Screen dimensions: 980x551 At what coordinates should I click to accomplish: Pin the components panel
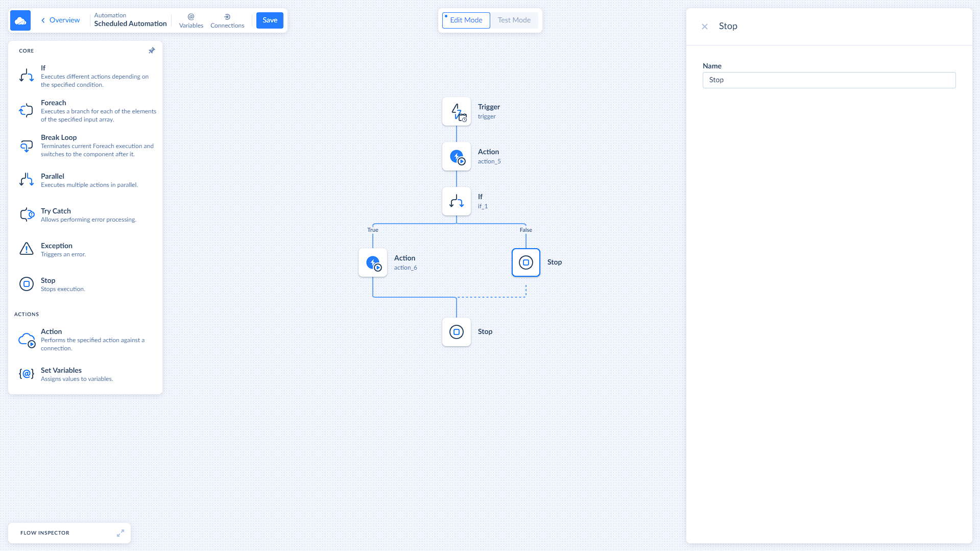click(152, 51)
